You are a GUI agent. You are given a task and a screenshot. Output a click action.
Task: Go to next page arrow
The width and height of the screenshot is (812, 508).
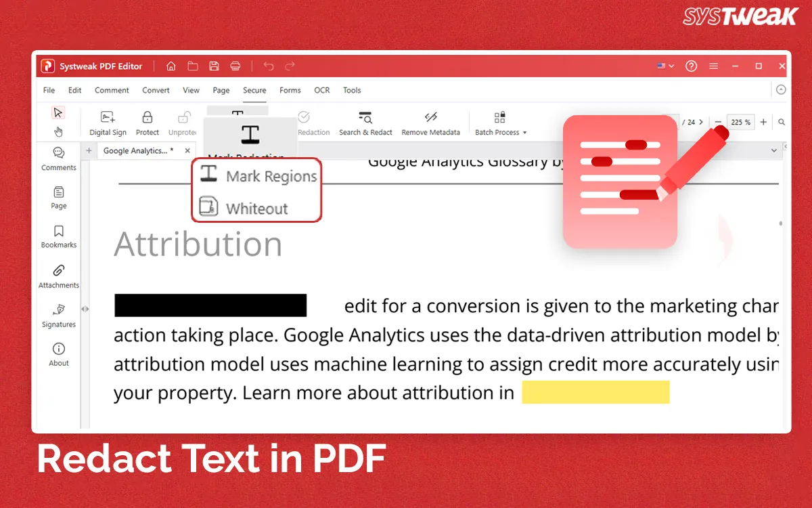click(x=701, y=122)
